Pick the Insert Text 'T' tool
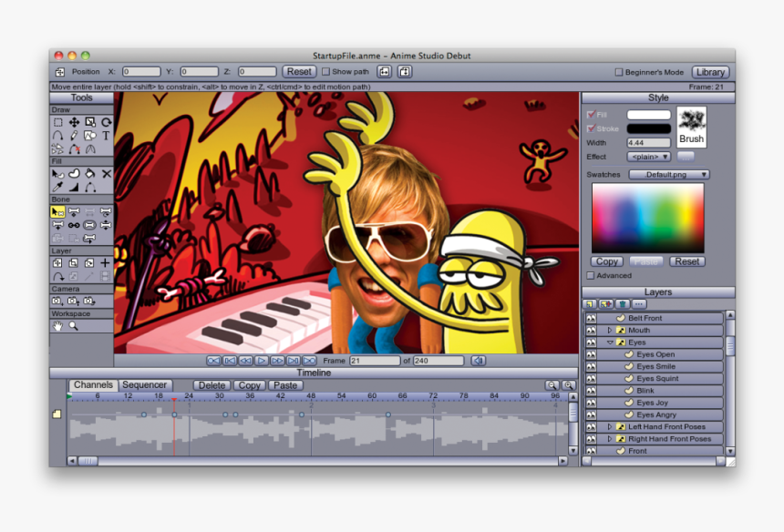The width and height of the screenshot is (784, 532). [x=106, y=136]
